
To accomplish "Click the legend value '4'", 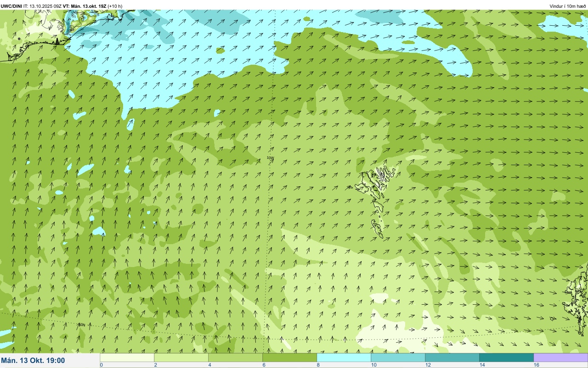I will pos(209,365).
